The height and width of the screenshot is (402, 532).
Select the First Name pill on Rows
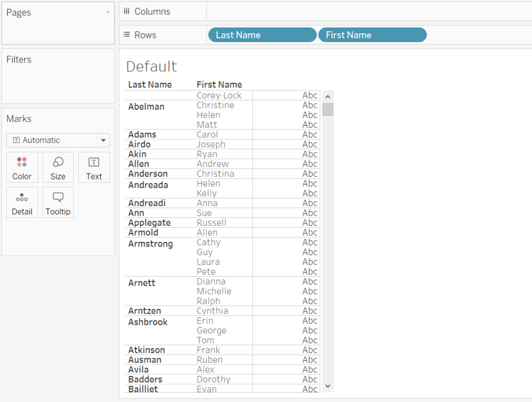click(372, 35)
